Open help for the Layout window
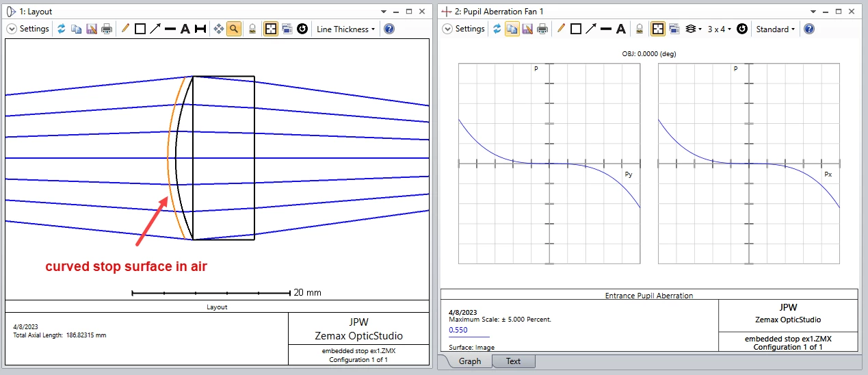 389,29
